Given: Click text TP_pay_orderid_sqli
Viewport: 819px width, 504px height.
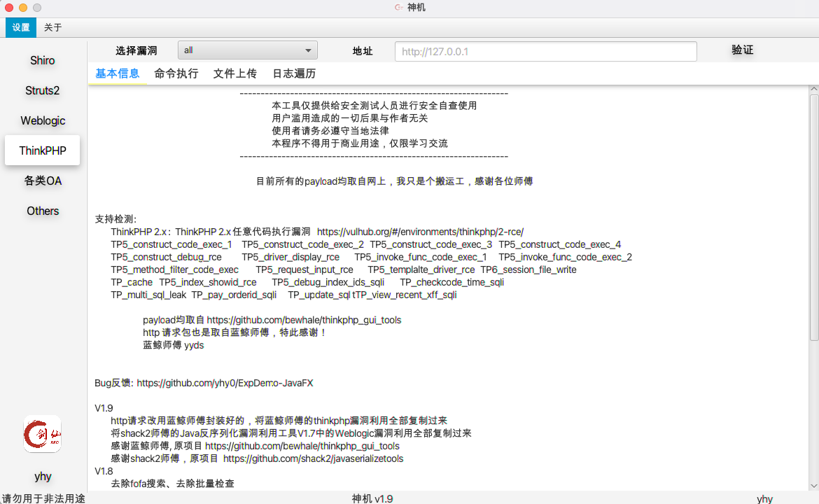Looking at the screenshot, I should (x=234, y=295).
